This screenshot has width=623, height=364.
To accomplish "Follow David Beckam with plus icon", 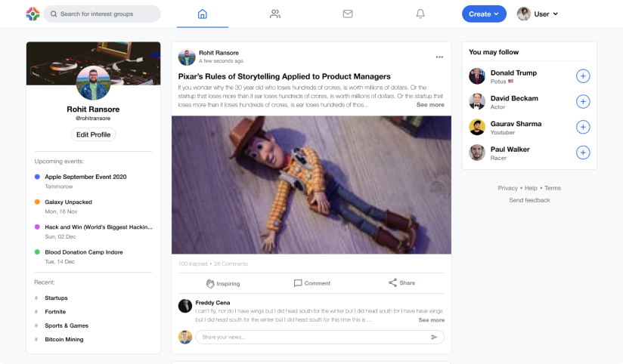I will point(583,102).
